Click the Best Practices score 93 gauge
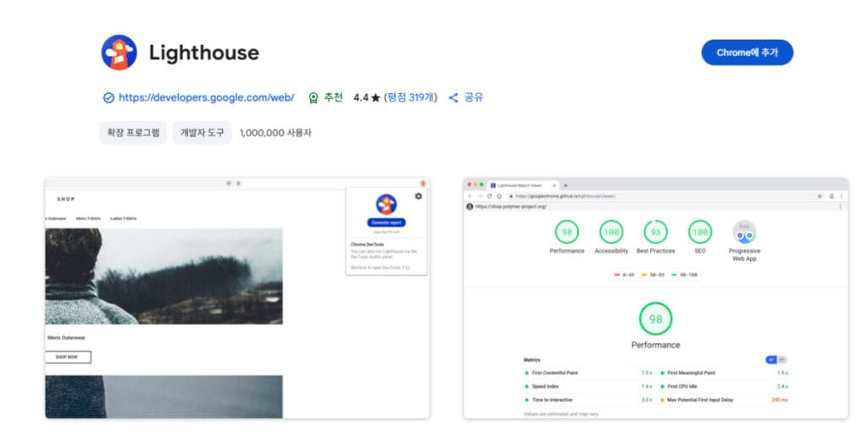 point(655,232)
